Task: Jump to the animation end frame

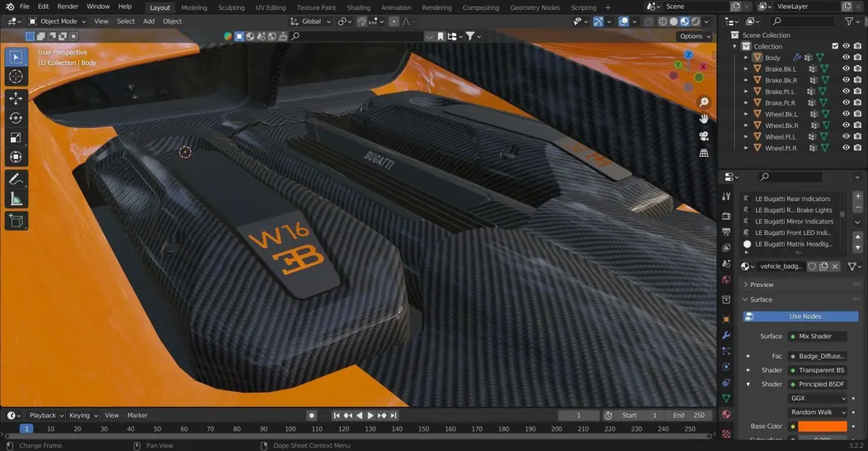Action: coord(393,416)
